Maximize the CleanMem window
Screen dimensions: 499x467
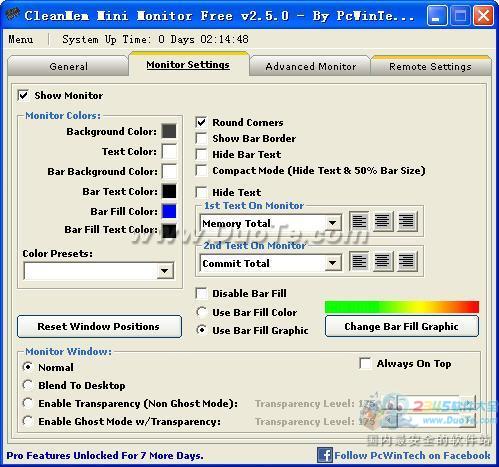pos(460,15)
